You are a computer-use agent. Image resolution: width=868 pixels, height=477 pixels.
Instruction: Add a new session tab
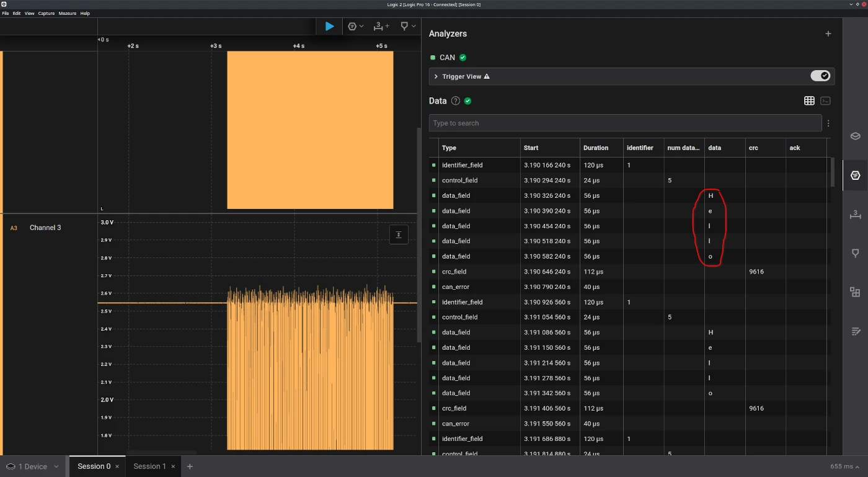pyautogui.click(x=190, y=466)
